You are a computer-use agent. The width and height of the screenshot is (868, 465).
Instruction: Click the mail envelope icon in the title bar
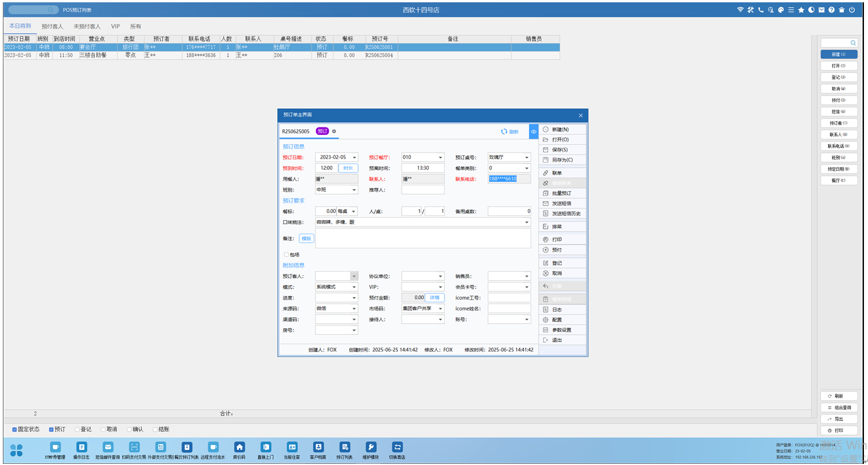(821, 10)
